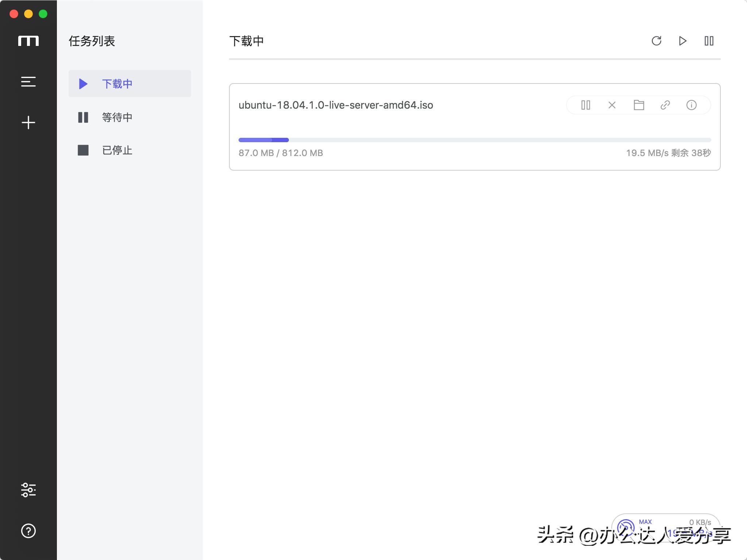
Task: Delete the ubuntu iso task
Action: click(612, 105)
